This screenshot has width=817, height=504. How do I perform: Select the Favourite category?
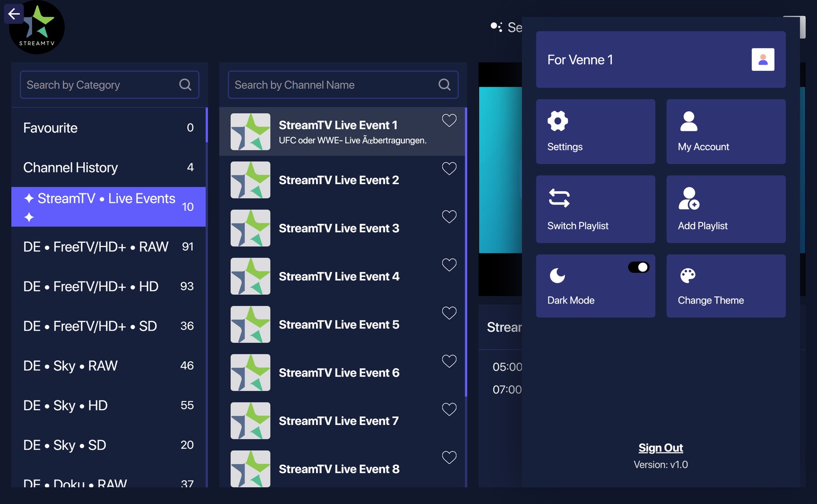108,128
